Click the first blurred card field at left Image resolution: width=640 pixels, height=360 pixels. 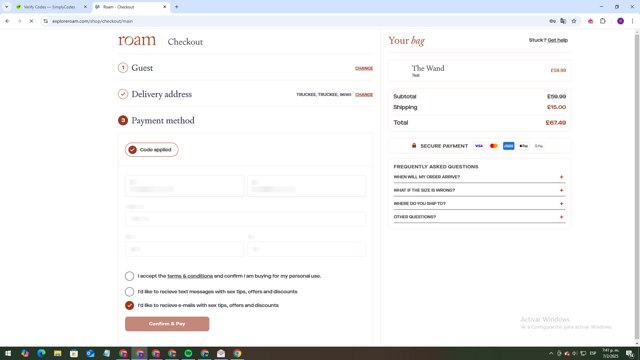click(x=184, y=186)
